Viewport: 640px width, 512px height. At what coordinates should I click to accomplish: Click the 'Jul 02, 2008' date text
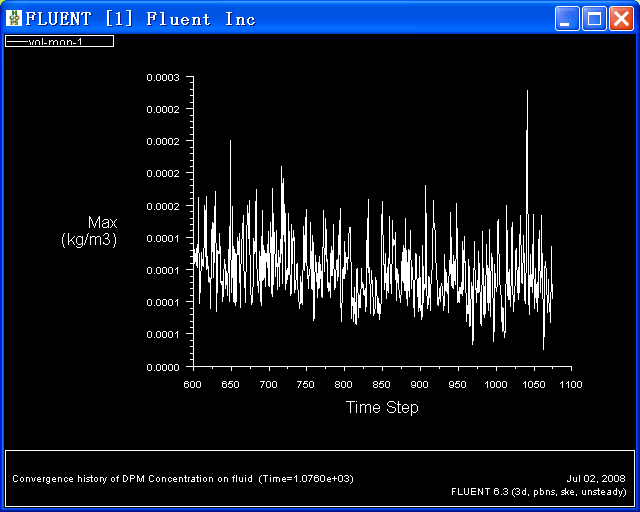596,478
